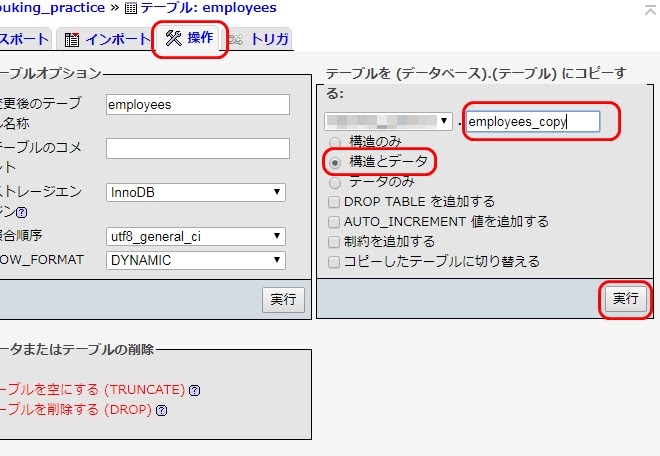Open the practice database breadcrumb link
Screen dimensions: 660x456
pos(52,8)
